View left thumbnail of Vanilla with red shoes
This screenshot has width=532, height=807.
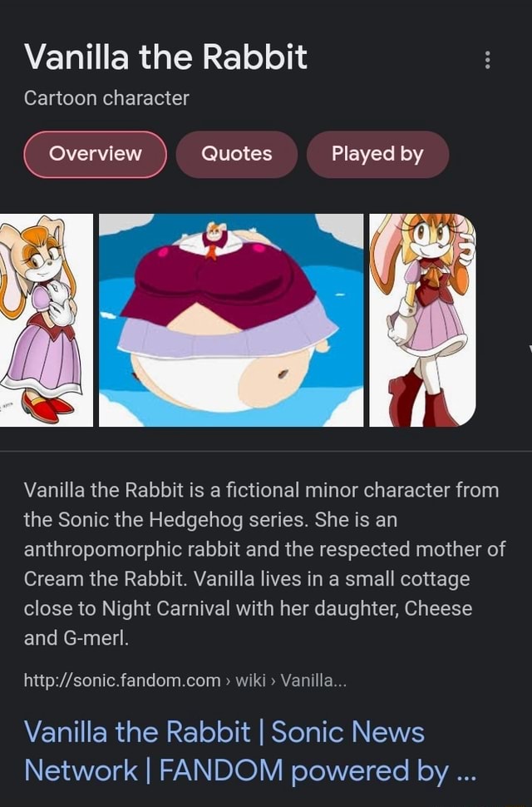pyautogui.click(x=47, y=320)
